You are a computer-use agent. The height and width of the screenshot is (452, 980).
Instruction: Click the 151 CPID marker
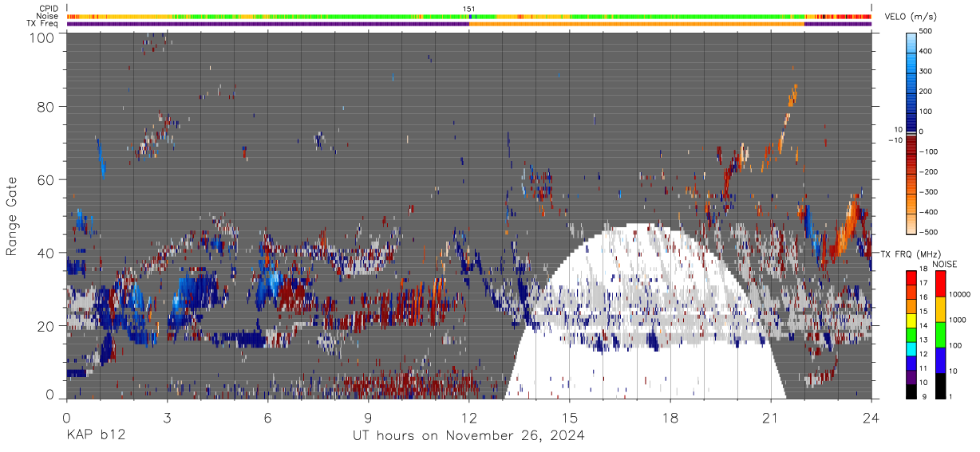[469, 9]
